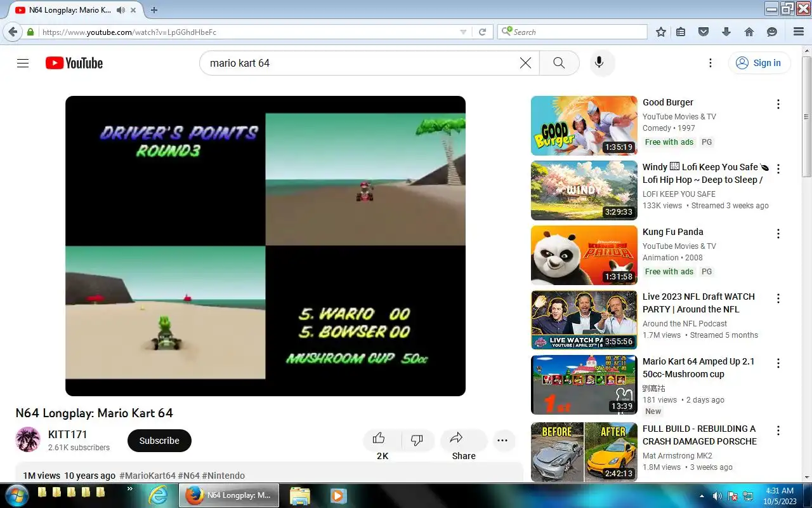Bookmark this page with star icon

(x=661, y=32)
